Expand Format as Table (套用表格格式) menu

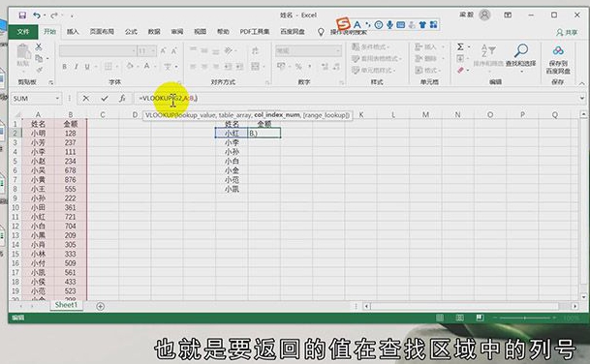click(376, 59)
